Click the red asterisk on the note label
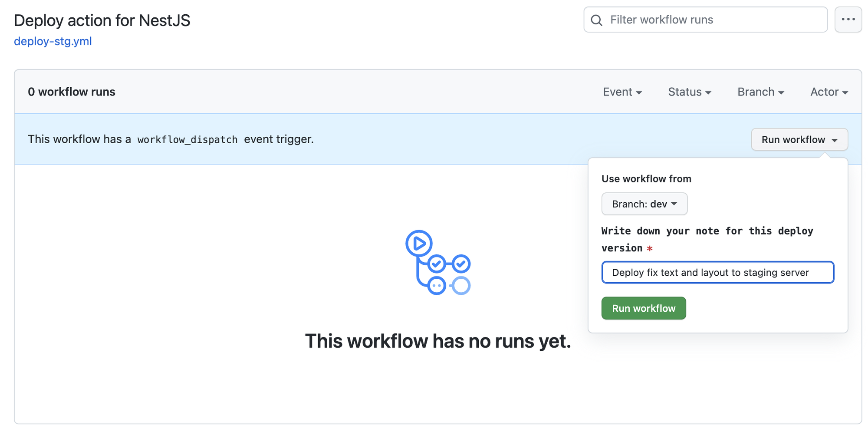The height and width of the screenshot is (432, 868). pos(649,248)
